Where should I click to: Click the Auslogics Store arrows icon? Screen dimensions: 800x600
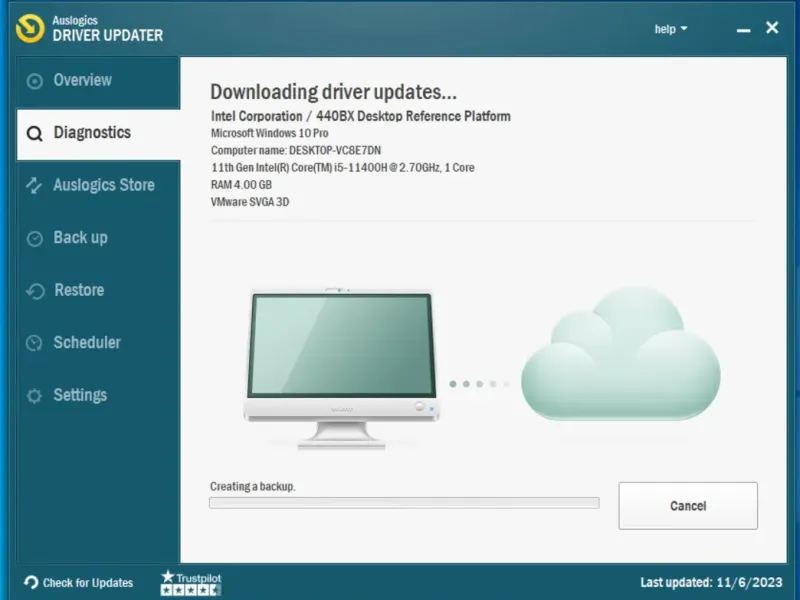point(34,186)
